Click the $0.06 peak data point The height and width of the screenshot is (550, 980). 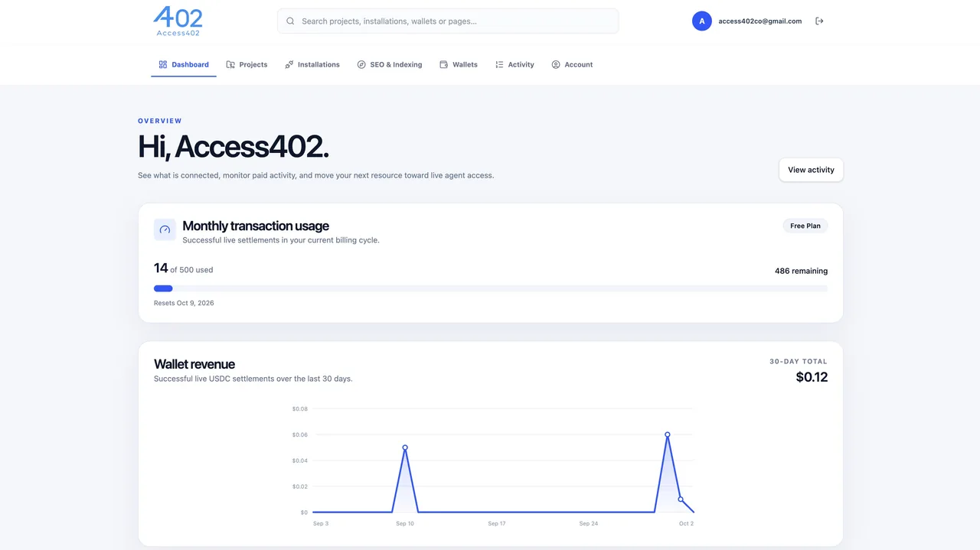tap(668, 434)
